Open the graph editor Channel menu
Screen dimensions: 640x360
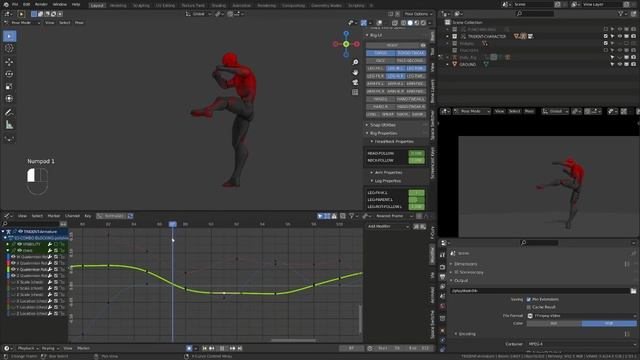tap(72, 216)
